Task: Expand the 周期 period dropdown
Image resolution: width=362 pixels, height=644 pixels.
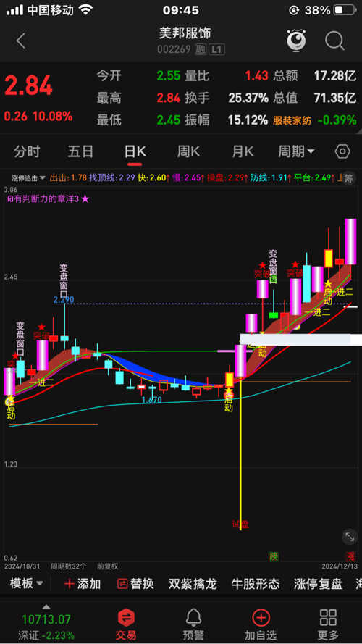Action: (x=296, y=152)
